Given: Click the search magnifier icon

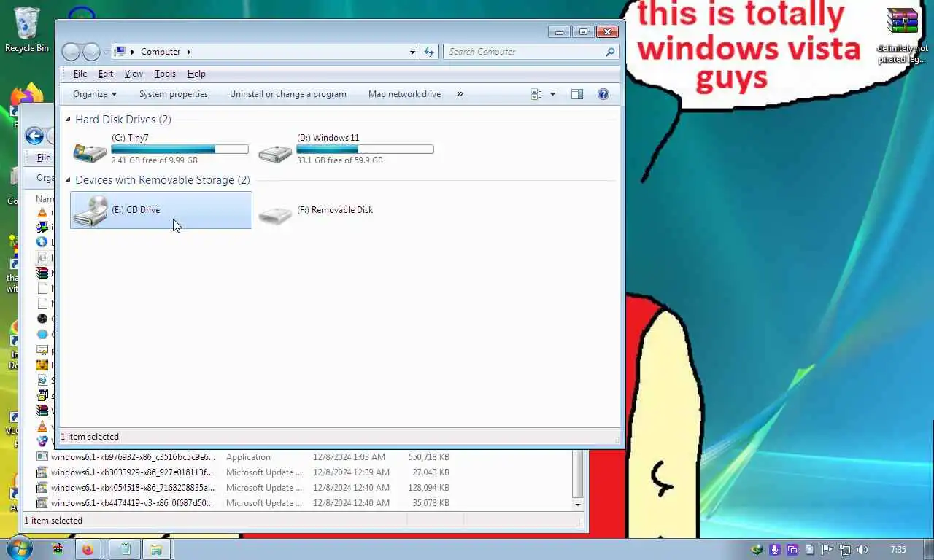Looking at the screenshot, I should 610,52.
